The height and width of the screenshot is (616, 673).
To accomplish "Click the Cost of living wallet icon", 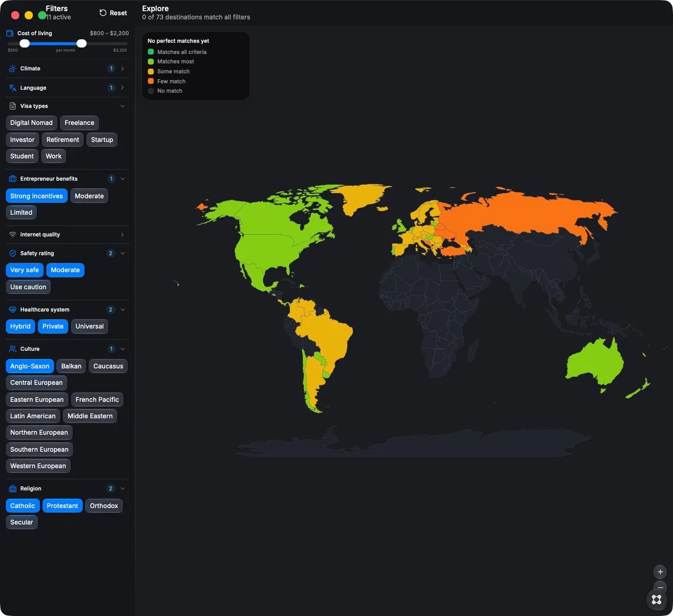I will [10, 33].
